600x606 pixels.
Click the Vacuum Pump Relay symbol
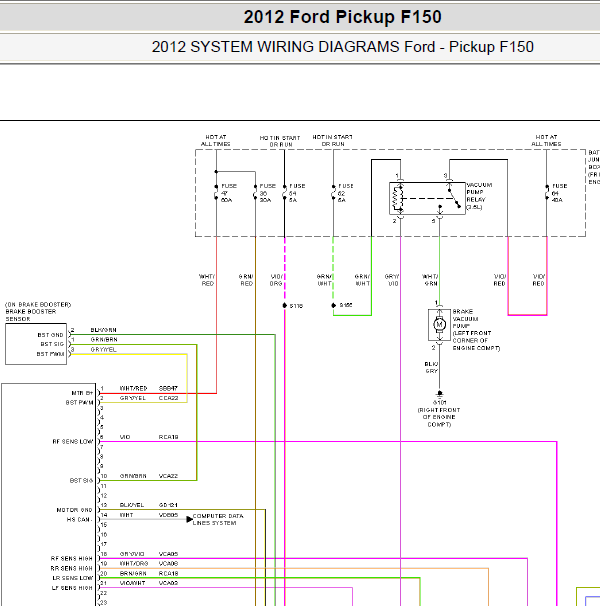coord(419,198)
